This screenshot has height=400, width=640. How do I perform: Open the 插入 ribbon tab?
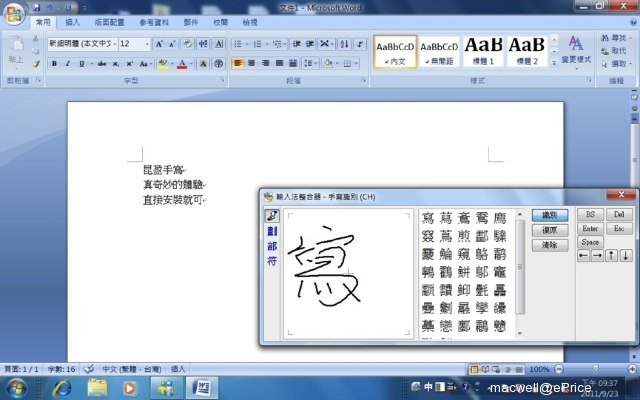click(73, 22)
